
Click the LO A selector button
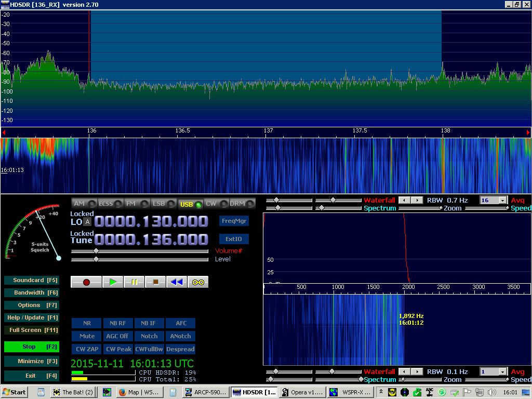point(87,222)
